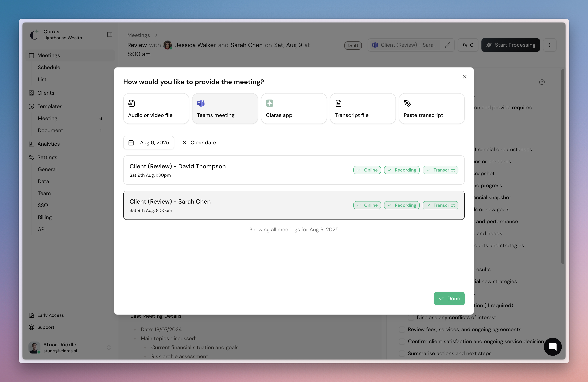Check Confirm client satisfaction and ongoing service
The image size is (588, 382).
402,342
